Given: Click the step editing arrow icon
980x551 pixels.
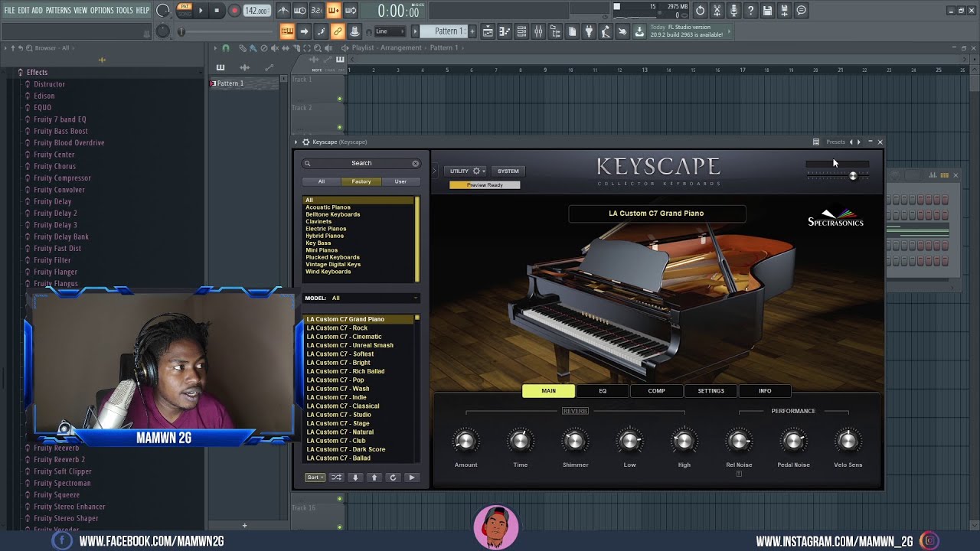Looking at the screenshot, I should [304, 31].
